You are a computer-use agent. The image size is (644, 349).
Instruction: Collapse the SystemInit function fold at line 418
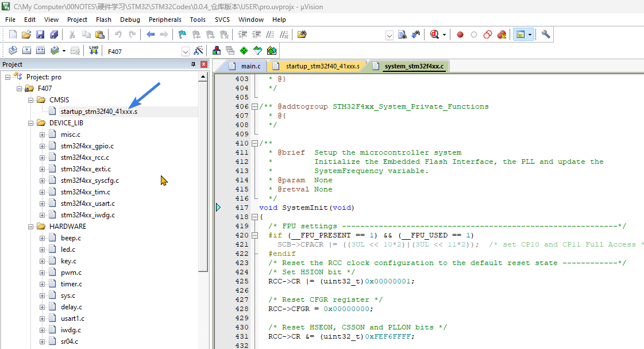(254, 217)
